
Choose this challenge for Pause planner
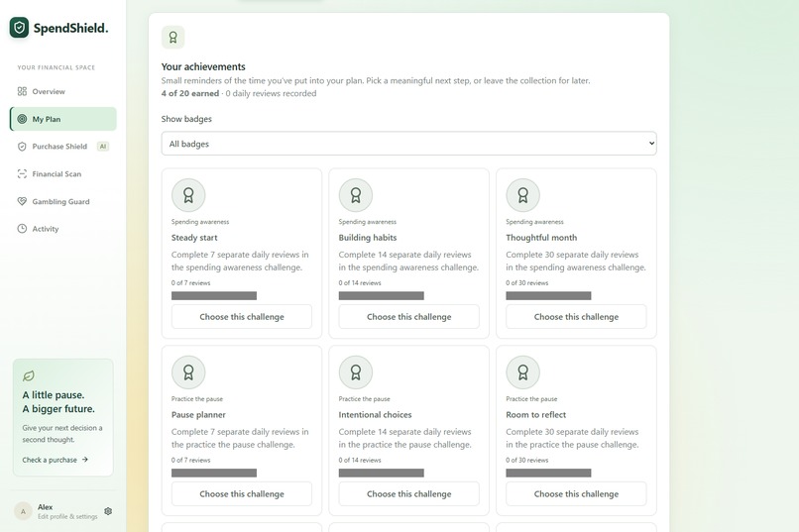[x=242, y=493]
